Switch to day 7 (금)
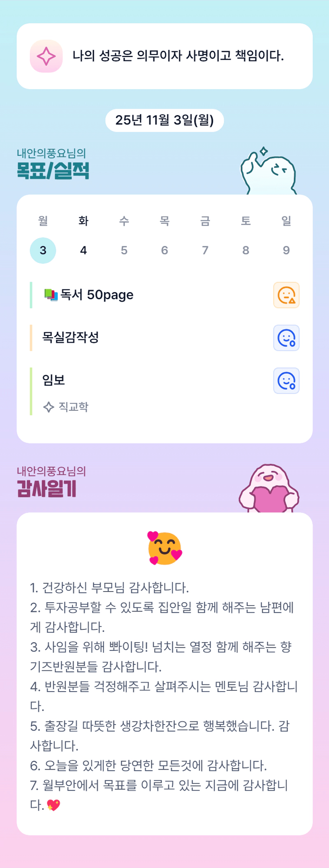329x868 pixels. [x=205, y=250]
